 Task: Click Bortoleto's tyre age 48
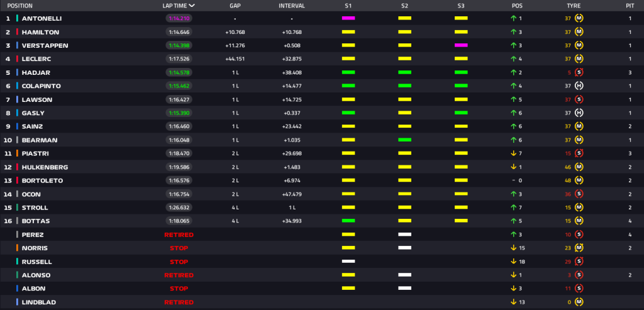tap(569, 180)
